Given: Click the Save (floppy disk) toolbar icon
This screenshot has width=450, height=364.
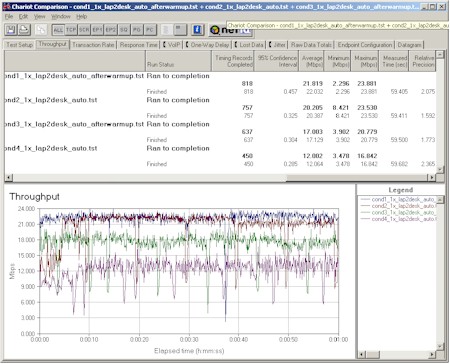Looking at the screenshot, I should point(11,30).
